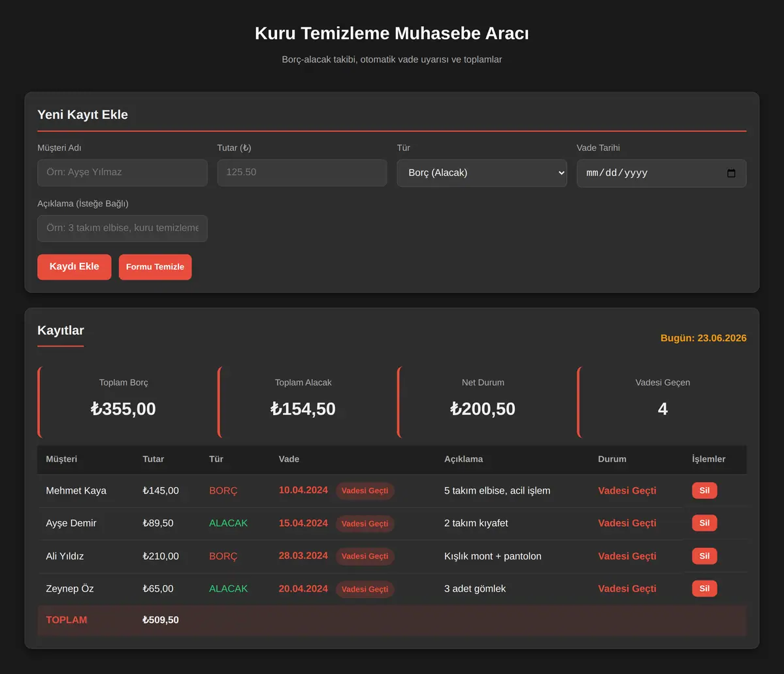Click the Kayıtlar section heading
784x674 pixels.
pos(61,330)
